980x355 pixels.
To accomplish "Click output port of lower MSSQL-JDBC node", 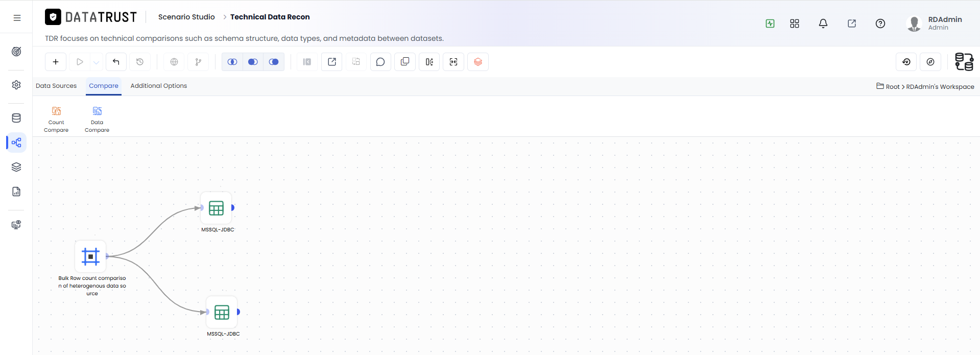I will tap(238, 312).
